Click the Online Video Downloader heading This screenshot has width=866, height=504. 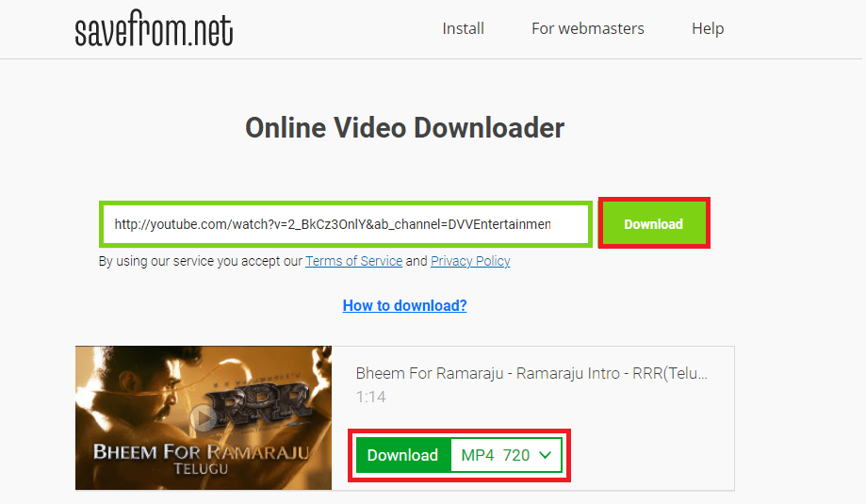(404, 128)
